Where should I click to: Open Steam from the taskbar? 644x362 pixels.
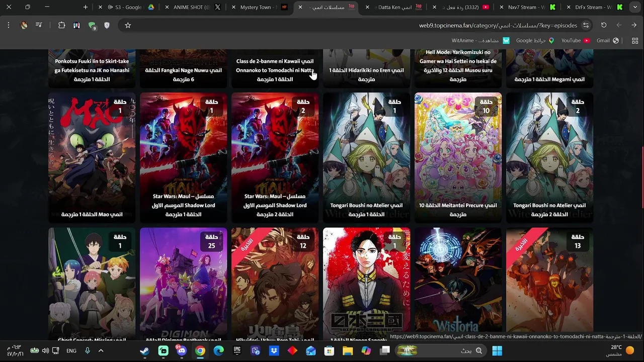tap(144, 350)
